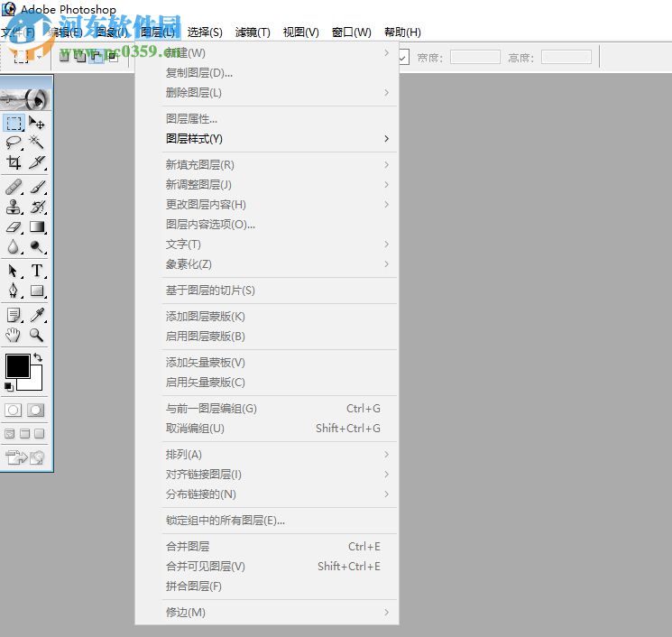Select the Eraser tool
Screen dimensions: 672x637
tap(14, 226)
